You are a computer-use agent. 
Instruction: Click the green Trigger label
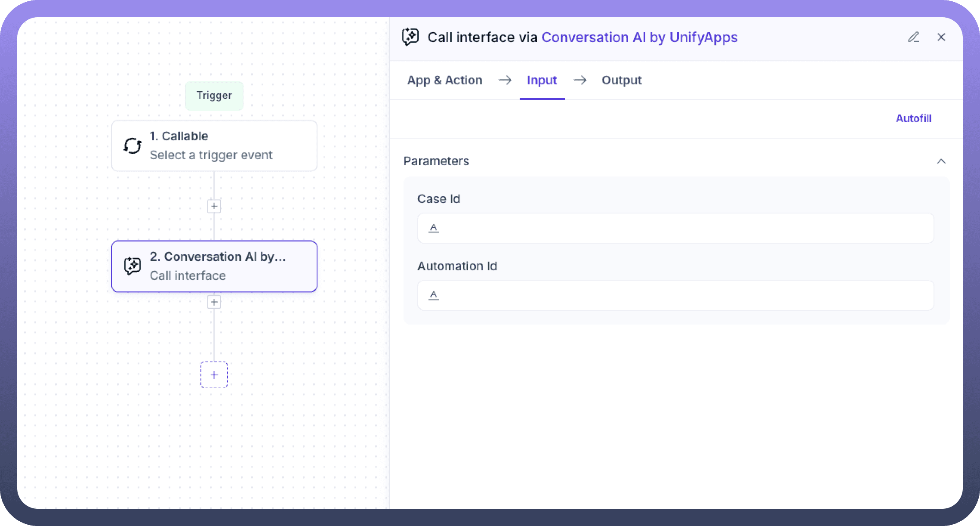click(x=214, y=96)
